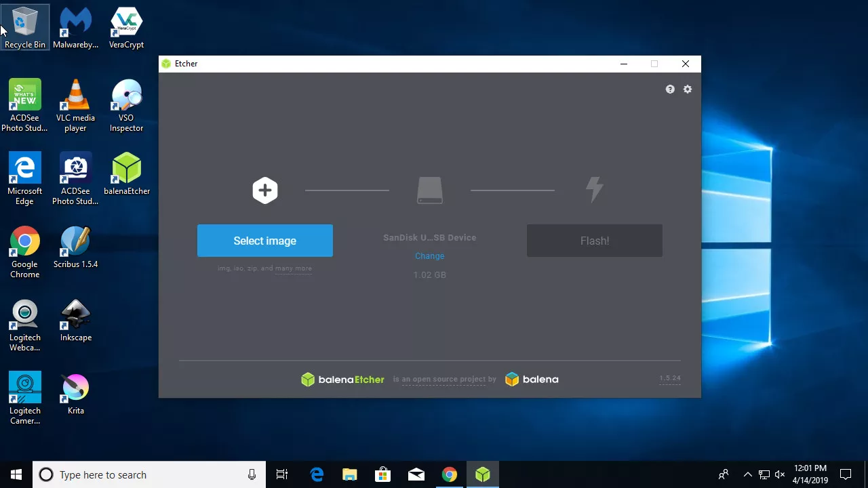
Task: Select Scribus 1.5.4 desktop icon
Action: [76, 247]
